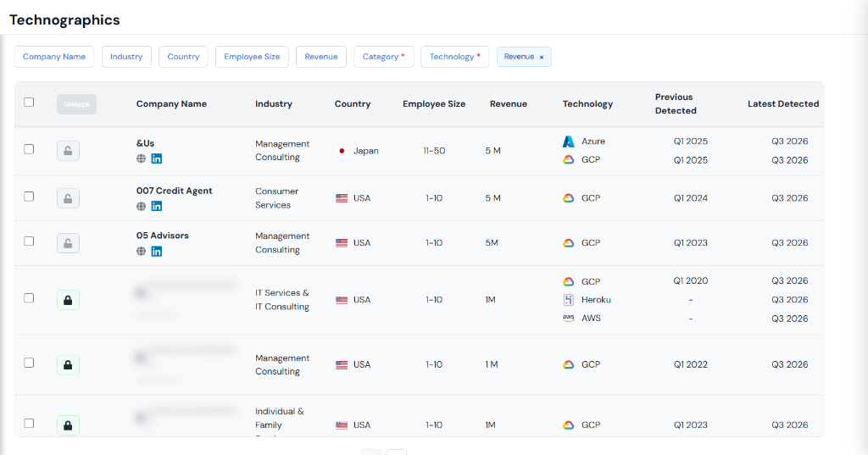Check the Individual & Family row checkbox

[29, 424]
